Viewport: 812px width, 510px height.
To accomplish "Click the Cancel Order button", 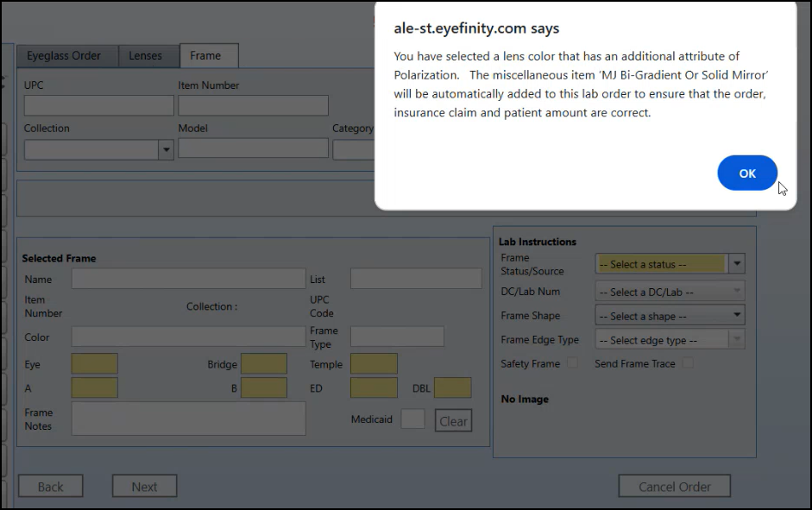I will coord(674,487).
